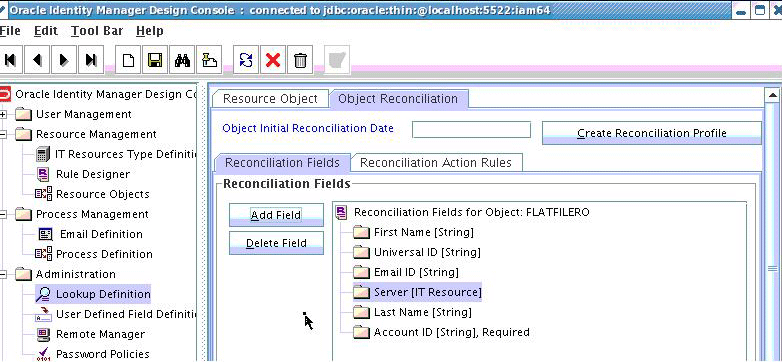
Task: Create new record with blank page icon
Action: pyautogui.click(x=128, y=60)
